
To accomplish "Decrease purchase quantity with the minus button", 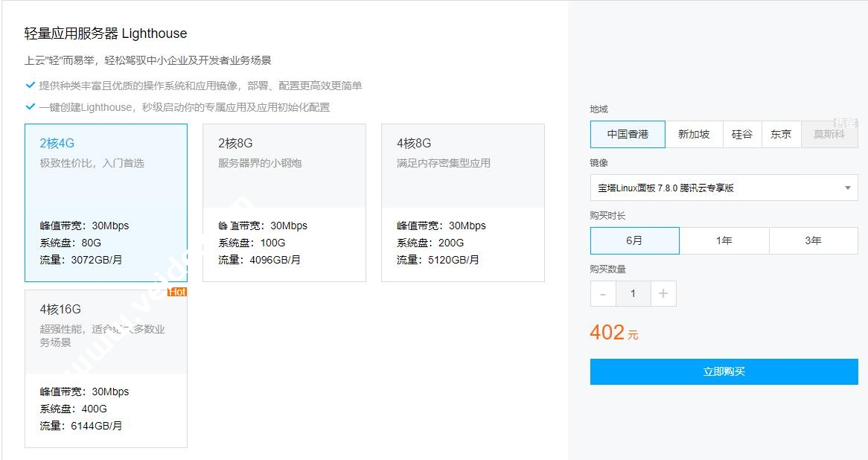I will pyautogui.click(x=603, y=294).
